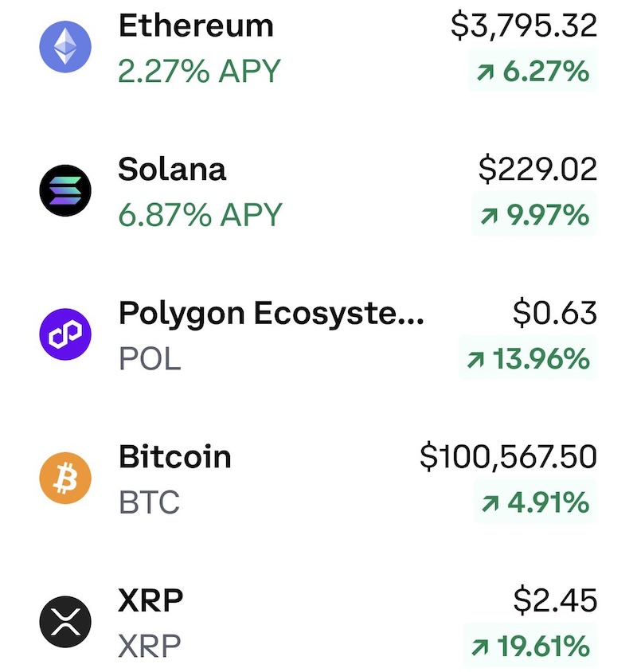Select the POL ticker symbol
The height and width of the screenshot is (672, 637).
point(150,359)
